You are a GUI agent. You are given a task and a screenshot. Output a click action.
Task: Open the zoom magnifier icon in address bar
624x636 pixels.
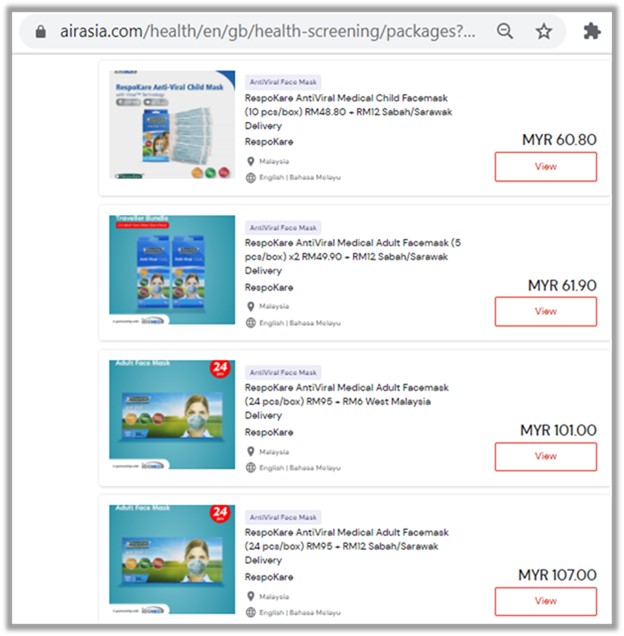pyautogui.click(x=505, y=31)
